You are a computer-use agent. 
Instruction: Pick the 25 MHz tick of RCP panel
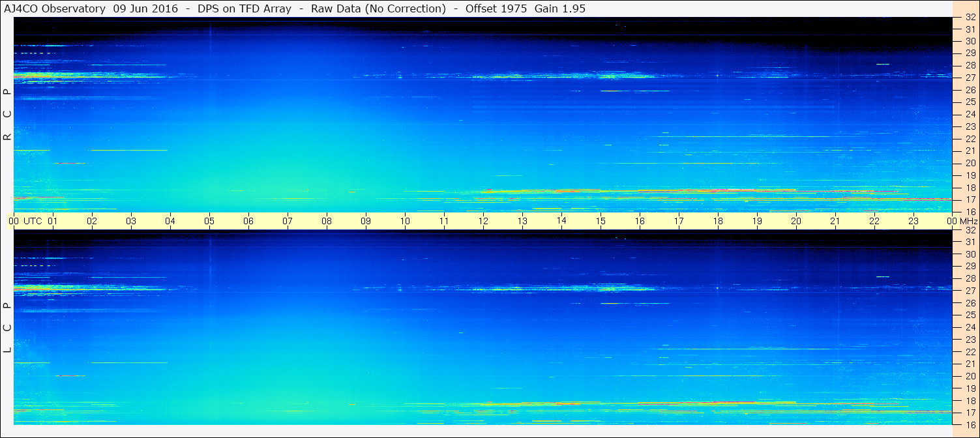[x=970, y=102]
